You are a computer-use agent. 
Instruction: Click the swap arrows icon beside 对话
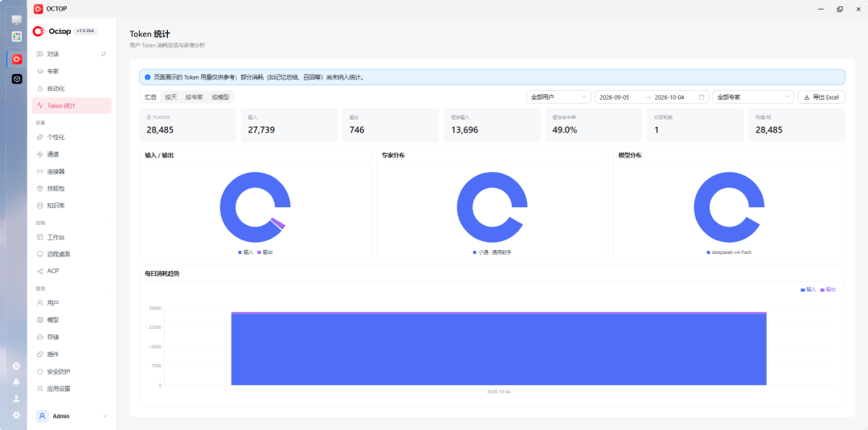point(104,54)
